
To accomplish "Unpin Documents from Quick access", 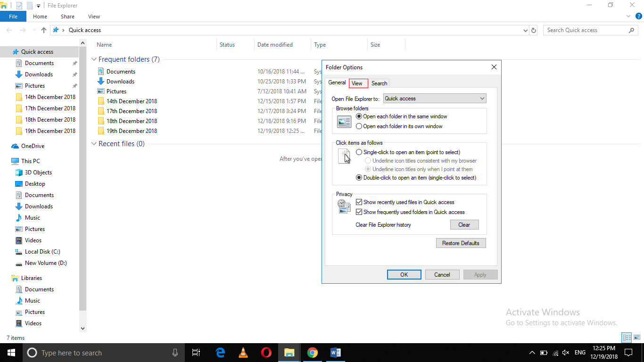I will [x=74, y=63].
